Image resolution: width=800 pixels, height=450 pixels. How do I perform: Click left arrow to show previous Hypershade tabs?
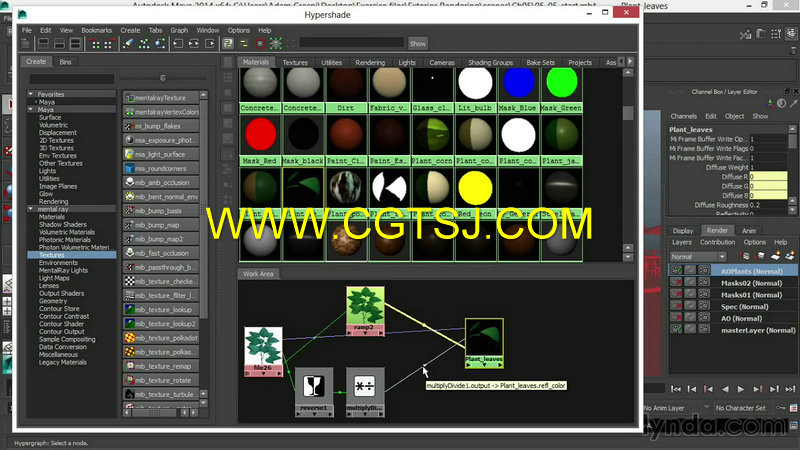[621, 62]
